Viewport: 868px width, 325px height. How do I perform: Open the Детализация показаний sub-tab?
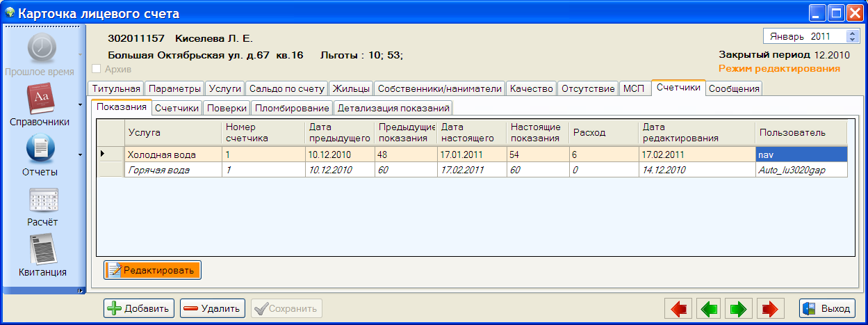tap(393, 108)
